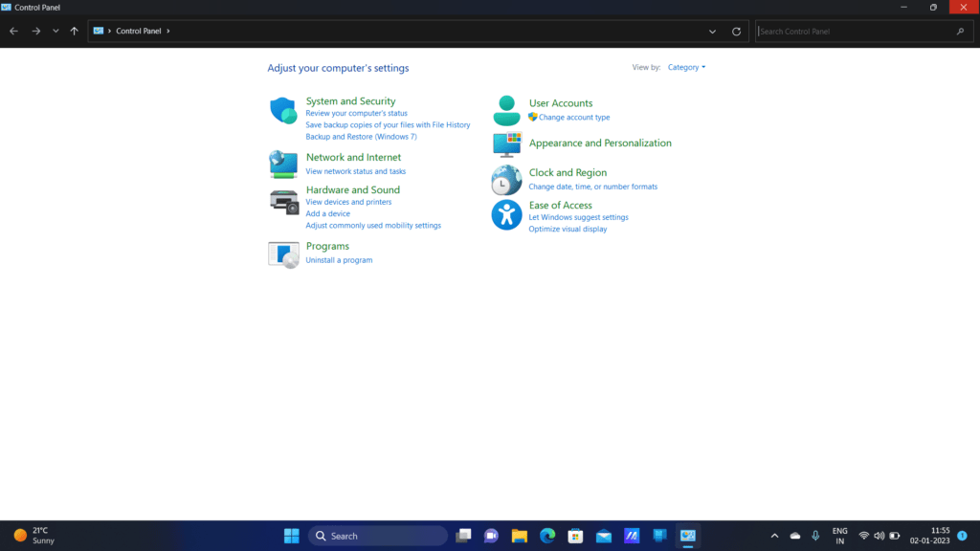Navigate up one level with up arrow
This screenshot has height=551, width=980.
(x=75, y=32)
